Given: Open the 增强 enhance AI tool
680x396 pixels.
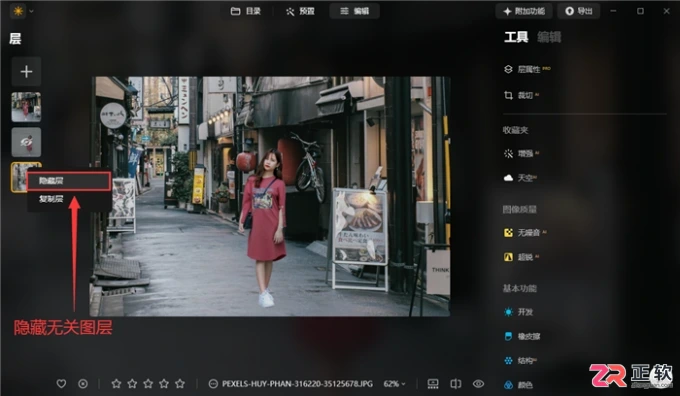Looking at the screenshot, I should (x=521, y=154).
